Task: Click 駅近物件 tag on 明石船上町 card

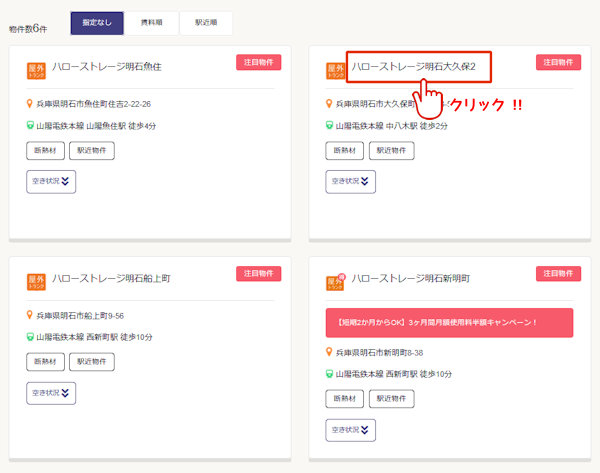Action: tap(92, 362)
